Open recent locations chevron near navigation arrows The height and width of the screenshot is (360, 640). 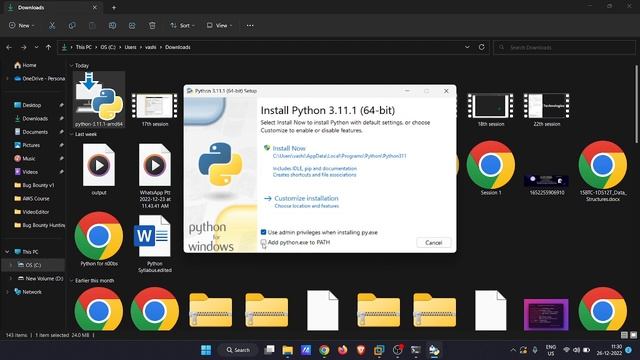tap(36, 47)
